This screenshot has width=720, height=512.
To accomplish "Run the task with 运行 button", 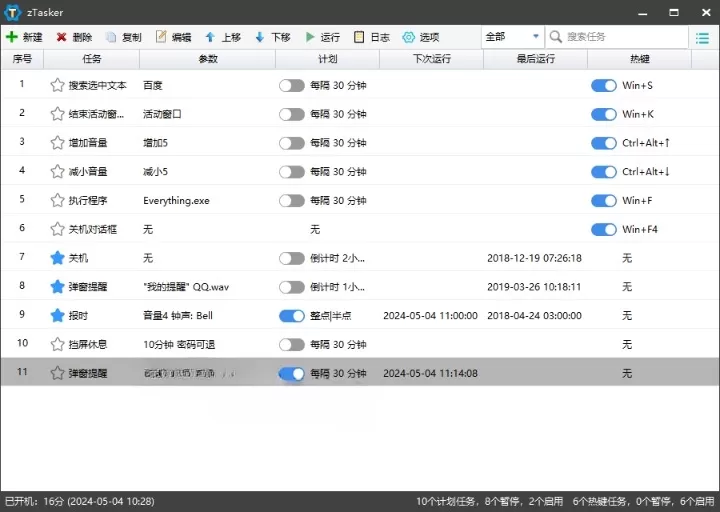I will [322, 37].
